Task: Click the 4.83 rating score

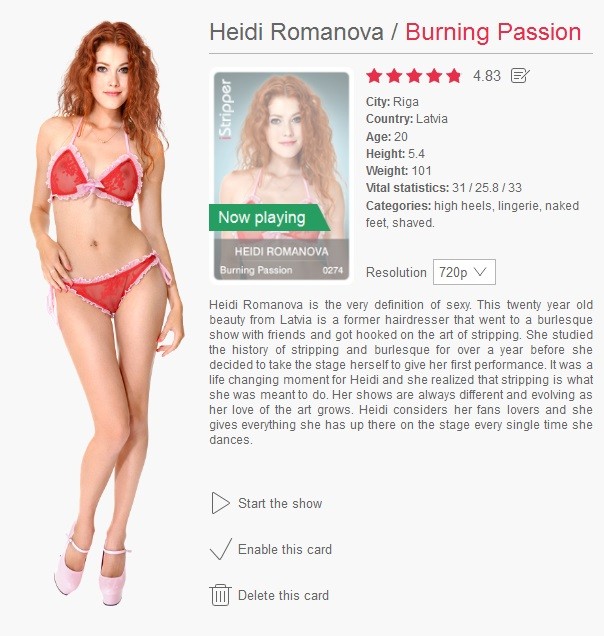Action: tap(487, 76)
